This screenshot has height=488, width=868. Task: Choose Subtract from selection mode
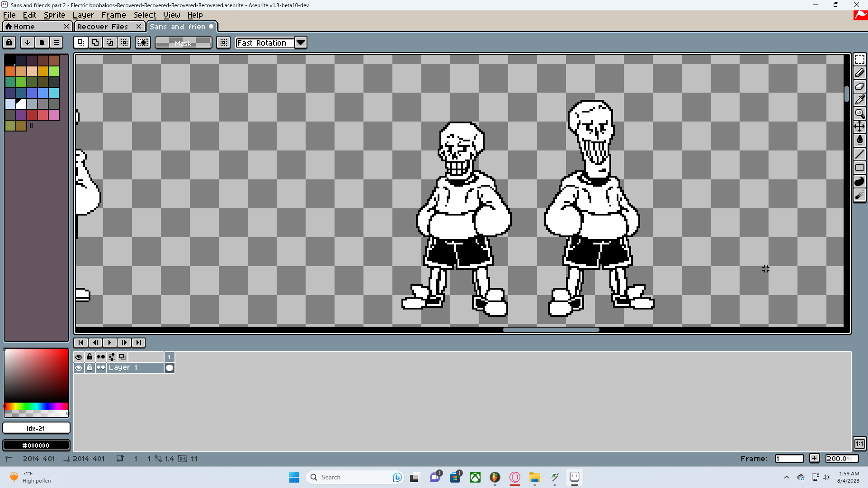(110, 42)
